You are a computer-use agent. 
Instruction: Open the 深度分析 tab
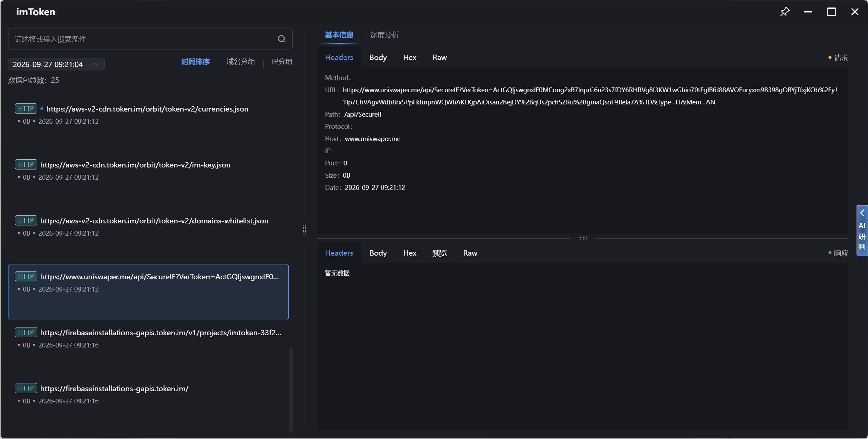click(384, 35)
